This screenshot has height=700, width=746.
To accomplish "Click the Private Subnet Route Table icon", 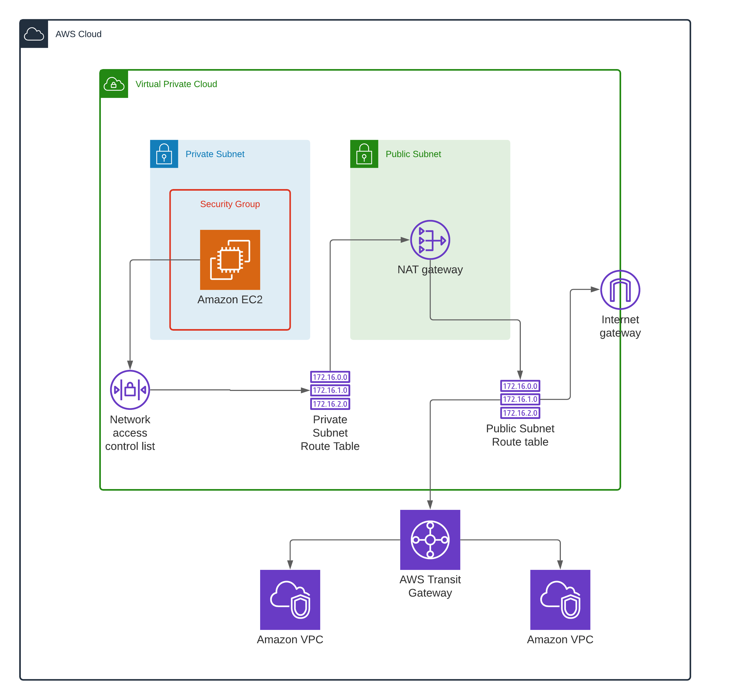I will [x=330, y=390].
